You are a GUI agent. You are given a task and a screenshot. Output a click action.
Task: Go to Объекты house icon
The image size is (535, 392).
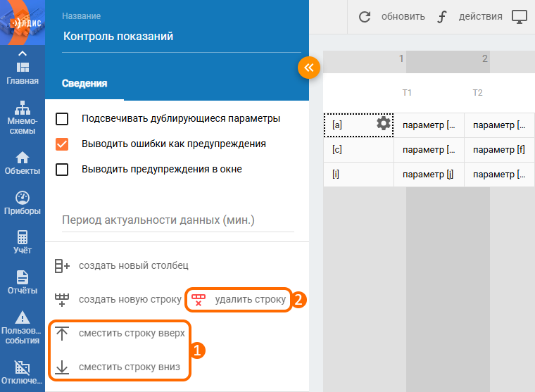tap(23, 157)
